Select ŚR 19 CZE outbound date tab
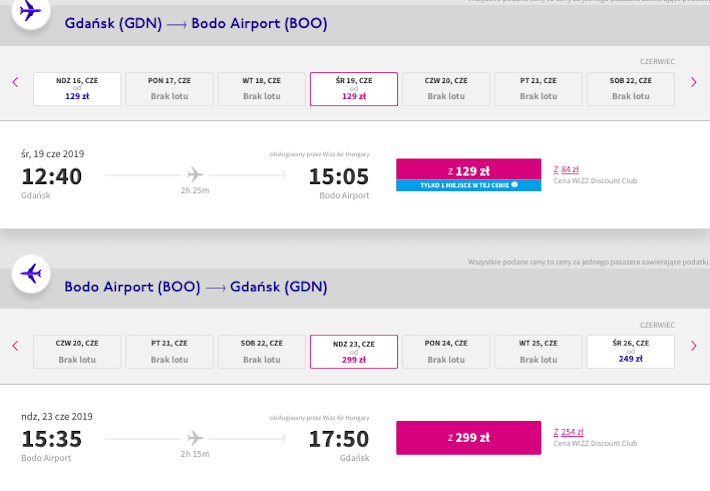 pyautogui.click(x=354, y=89)
